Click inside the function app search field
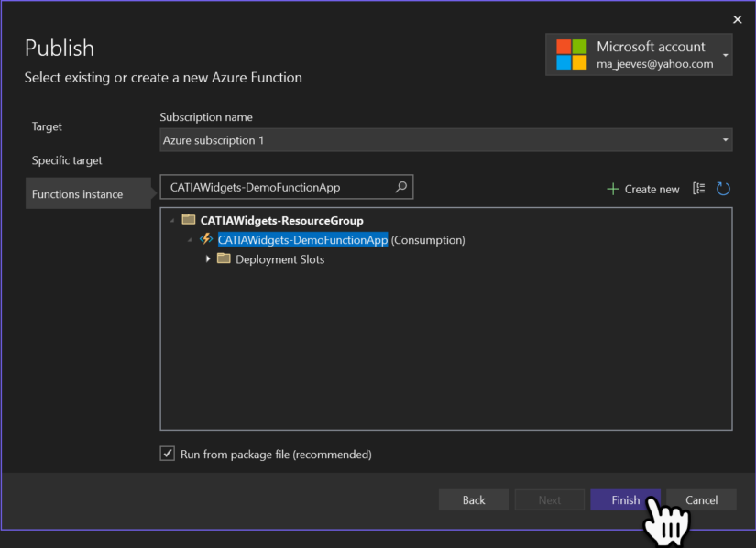 point(275,186)
